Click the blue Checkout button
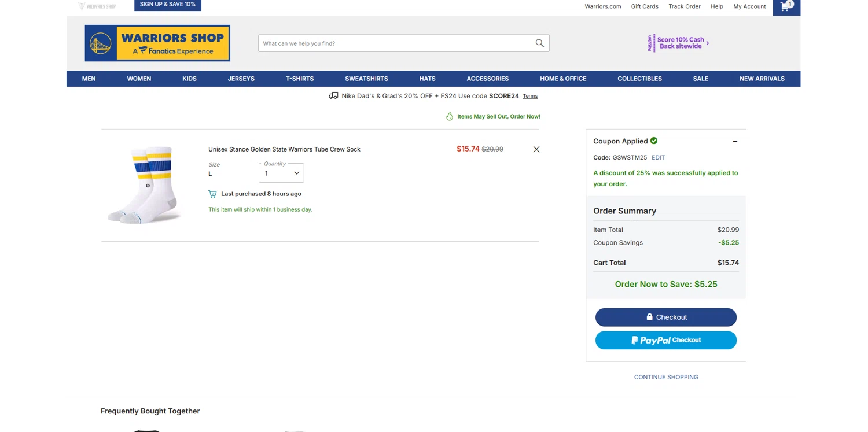The height and width of the screenshot is (432, 868). (666, 317)
